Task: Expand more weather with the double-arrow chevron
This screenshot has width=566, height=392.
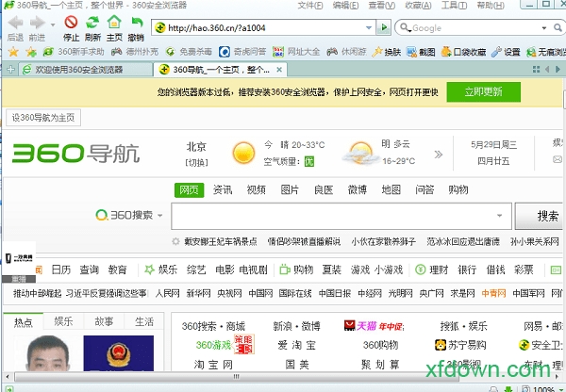Action: coord(438,153)
